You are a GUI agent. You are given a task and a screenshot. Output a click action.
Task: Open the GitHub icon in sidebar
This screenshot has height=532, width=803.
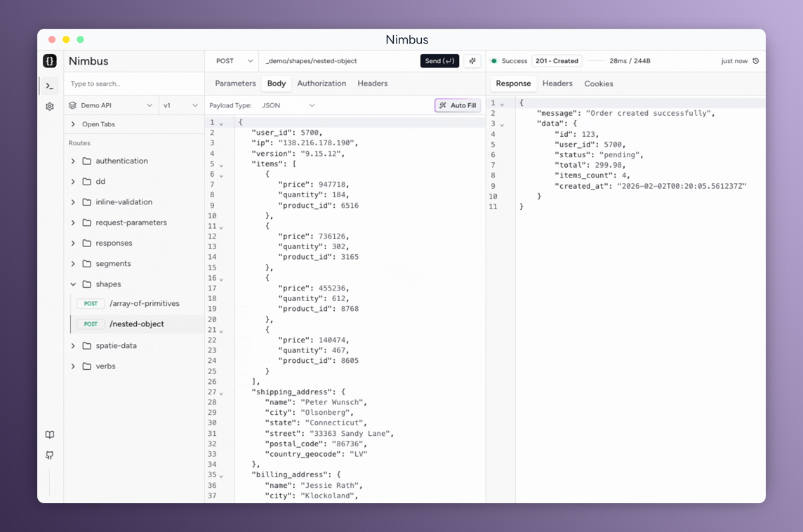pos(50,455)
